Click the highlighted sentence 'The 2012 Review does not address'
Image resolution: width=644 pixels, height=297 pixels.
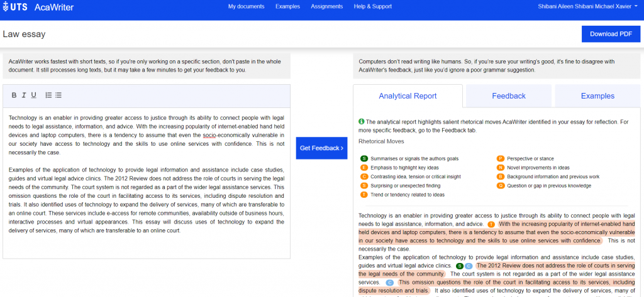pyautogui.click(x=497, y=269)
